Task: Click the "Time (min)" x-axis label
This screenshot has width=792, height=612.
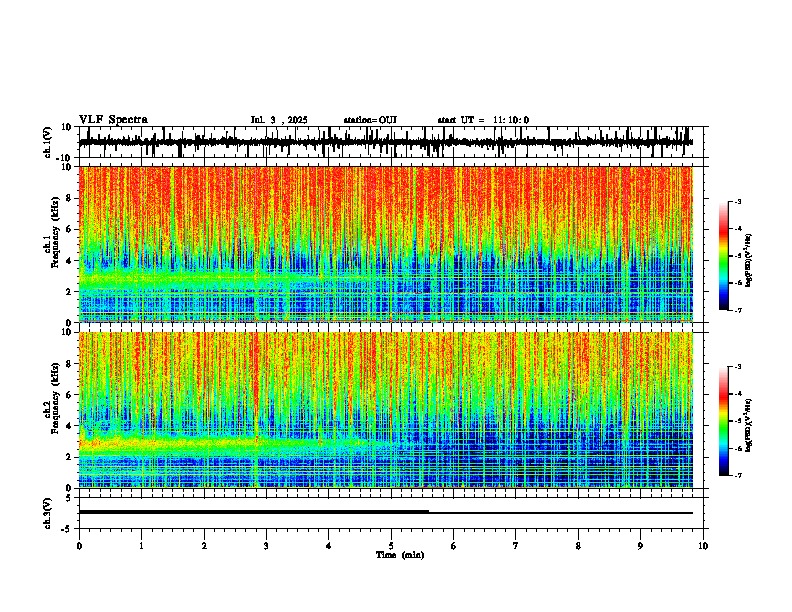Action: pos(400,555)
